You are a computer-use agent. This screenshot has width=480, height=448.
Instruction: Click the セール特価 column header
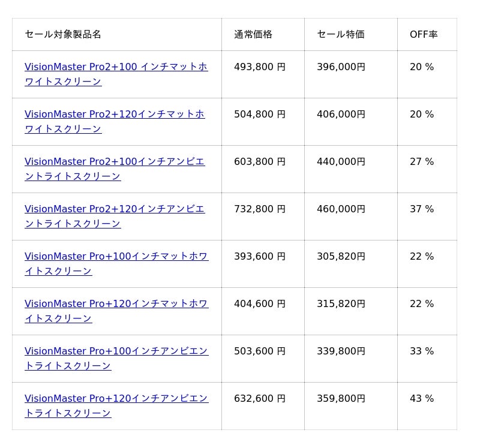click(341, 35)
